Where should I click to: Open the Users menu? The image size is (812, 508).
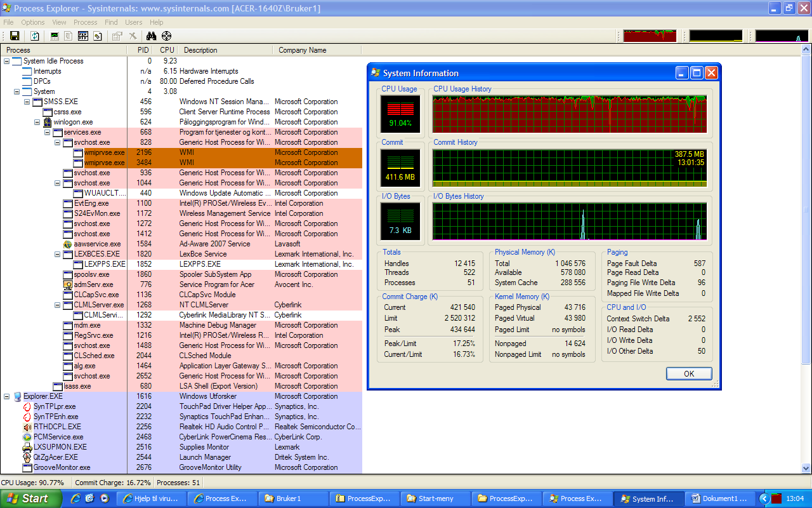(133, 22)
